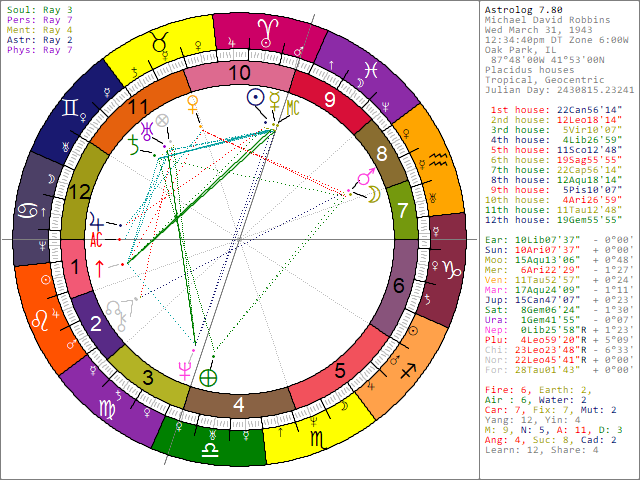This screenshot has width=640, height=480.
Task: Select the house 10 number segment
Action: coord(238,73)
